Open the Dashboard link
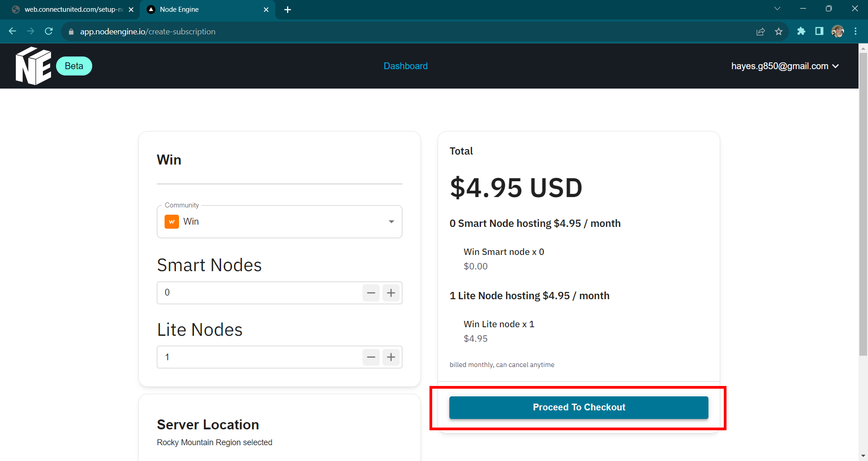 406,66
